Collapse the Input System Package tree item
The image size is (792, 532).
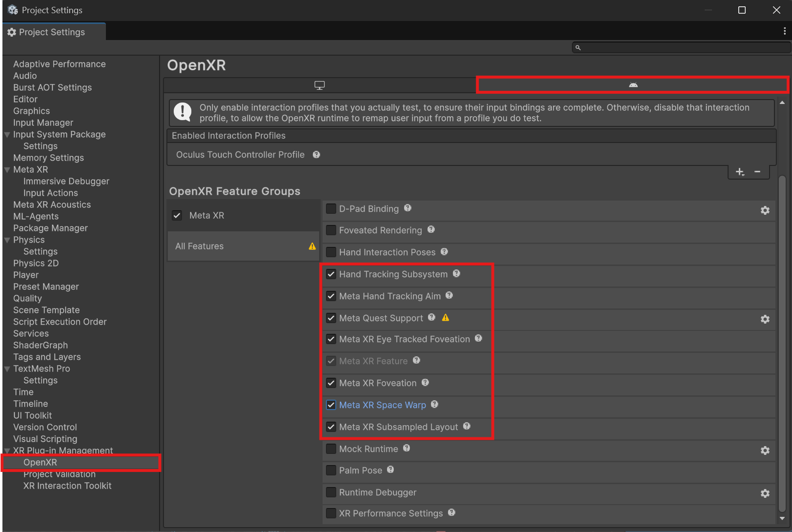pos(7,135)
